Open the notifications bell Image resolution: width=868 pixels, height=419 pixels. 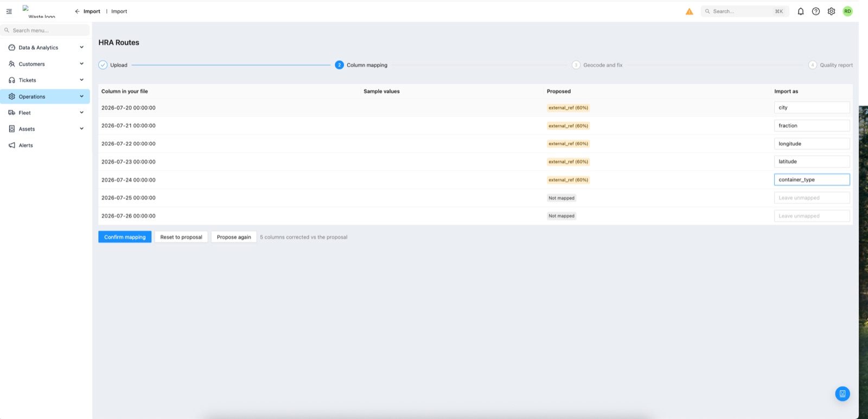coord(800,11)
